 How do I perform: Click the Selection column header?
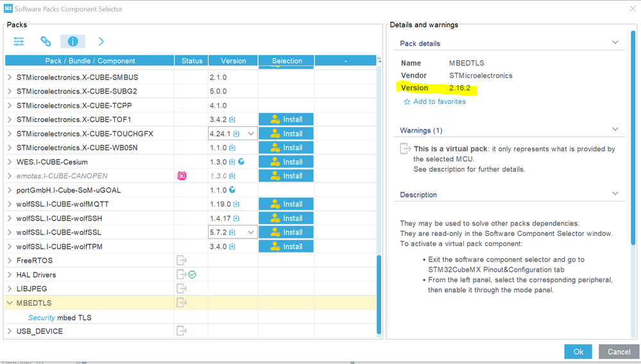click(x=287, y=60)
